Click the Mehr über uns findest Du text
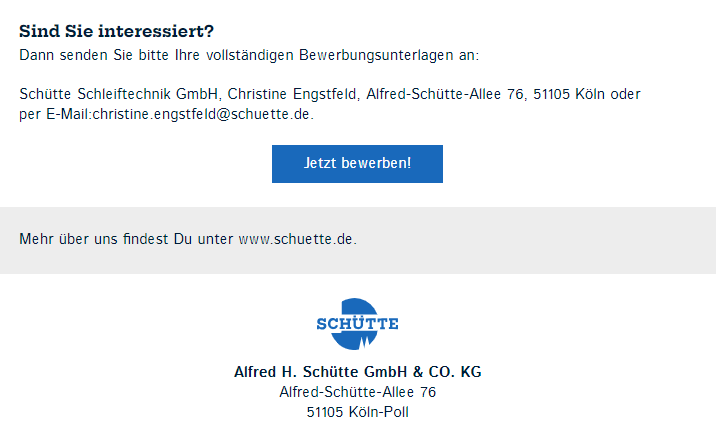Viewport: 716px width, 446px height. [105, 239]
